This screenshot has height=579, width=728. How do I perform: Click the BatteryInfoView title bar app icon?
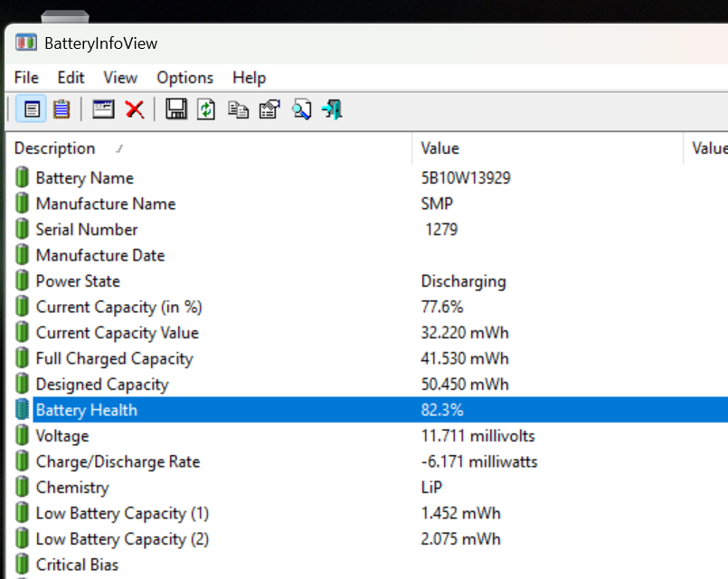tap(26, 43)
